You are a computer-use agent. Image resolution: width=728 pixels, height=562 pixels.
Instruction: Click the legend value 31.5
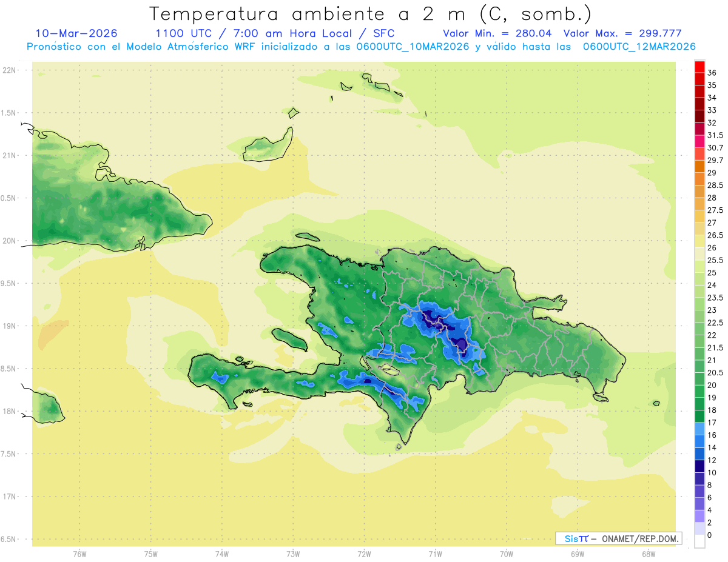pos(715,135)
